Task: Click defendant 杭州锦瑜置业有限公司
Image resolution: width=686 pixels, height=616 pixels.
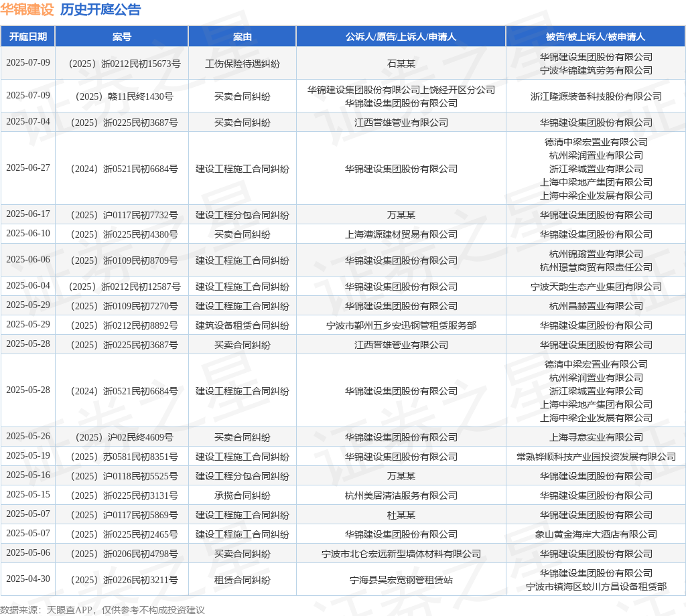Action: [x=596, y=254]
